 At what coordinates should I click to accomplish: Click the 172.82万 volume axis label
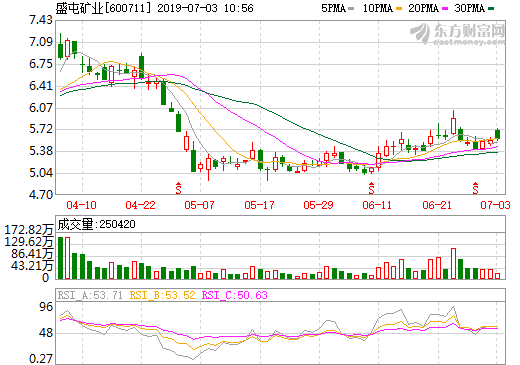pyautogui.click(x=29, y=230)
